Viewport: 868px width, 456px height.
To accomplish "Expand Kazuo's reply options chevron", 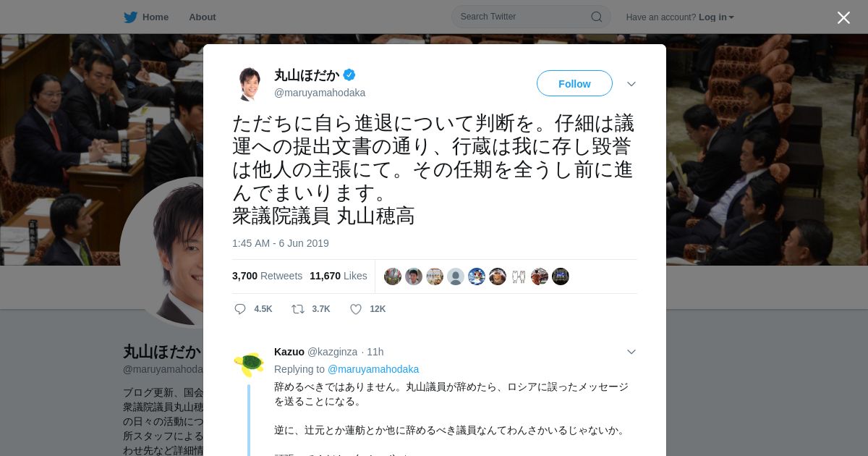I will point(631,352).
